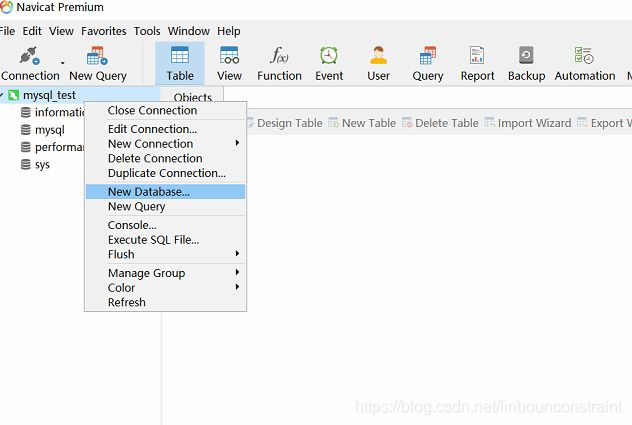Image resolution: width=632 pixels, height=425 pixels.
Task: Open the Help menu
Action: 229,31
